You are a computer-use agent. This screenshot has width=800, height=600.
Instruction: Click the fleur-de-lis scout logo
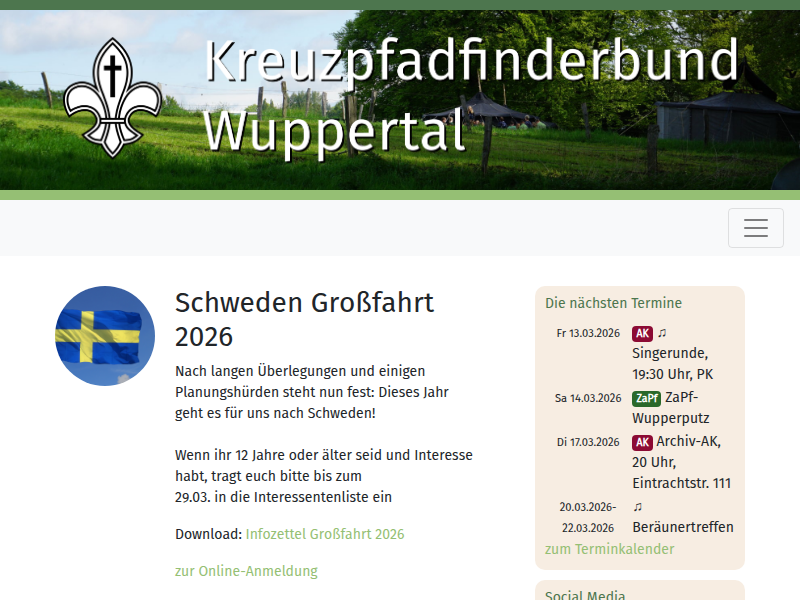coord(113,97)
